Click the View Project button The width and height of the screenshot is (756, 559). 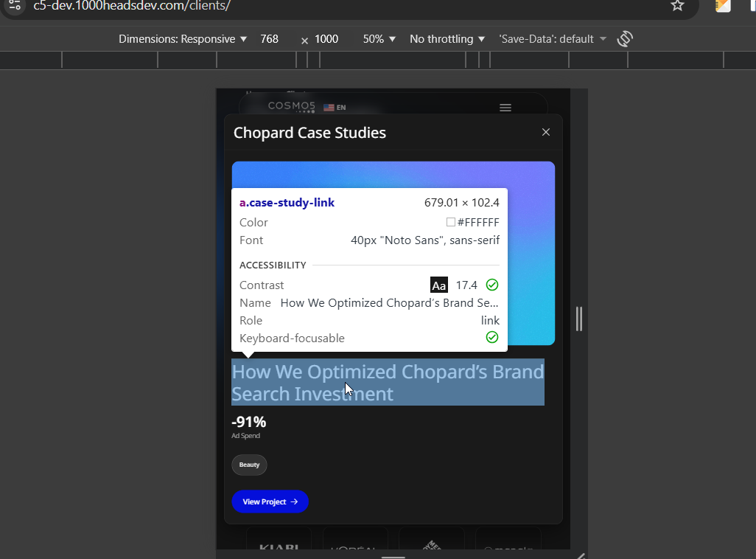tap(270, 501)
